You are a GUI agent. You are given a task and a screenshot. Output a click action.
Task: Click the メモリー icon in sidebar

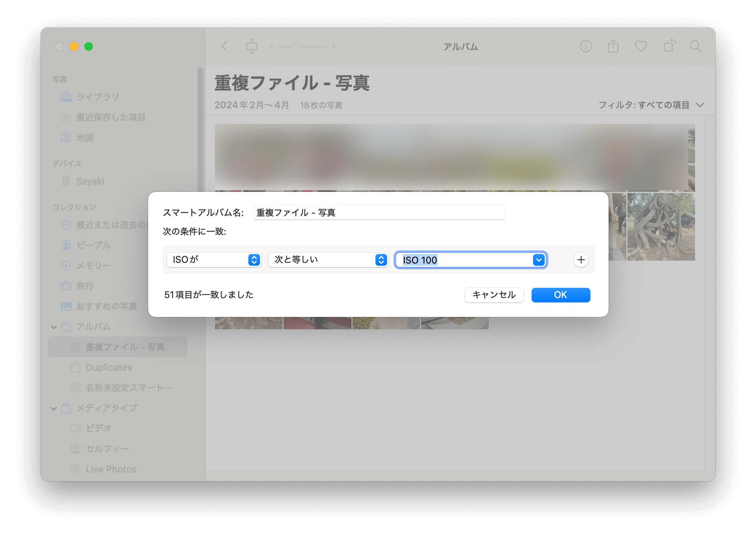coord(66,266)
